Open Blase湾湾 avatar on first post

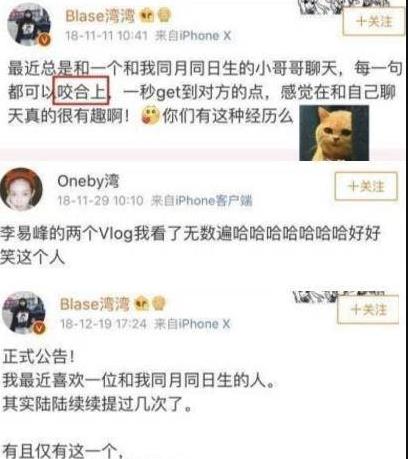coord(29,23)
